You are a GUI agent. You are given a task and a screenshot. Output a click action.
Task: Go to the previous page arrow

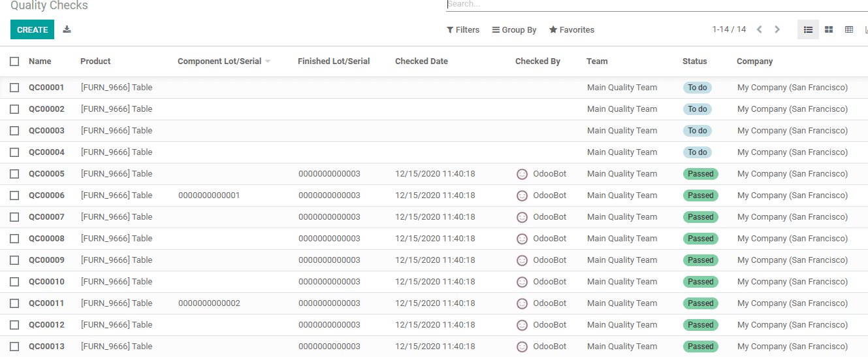(759, 29)
